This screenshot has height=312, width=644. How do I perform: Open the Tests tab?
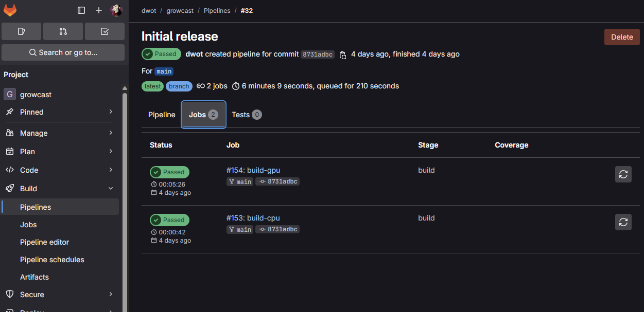pos(240,115)
